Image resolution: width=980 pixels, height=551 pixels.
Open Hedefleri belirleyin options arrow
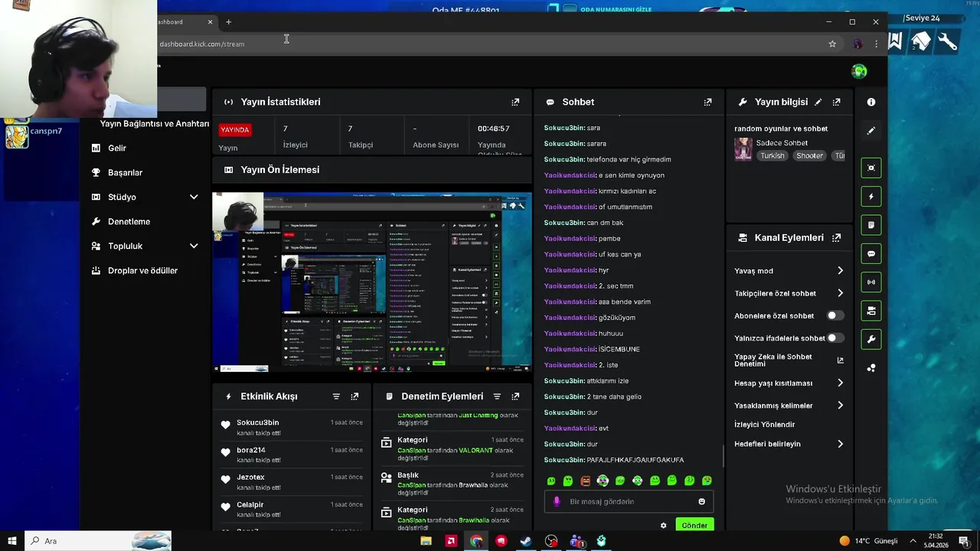click(x=840, y=444)
